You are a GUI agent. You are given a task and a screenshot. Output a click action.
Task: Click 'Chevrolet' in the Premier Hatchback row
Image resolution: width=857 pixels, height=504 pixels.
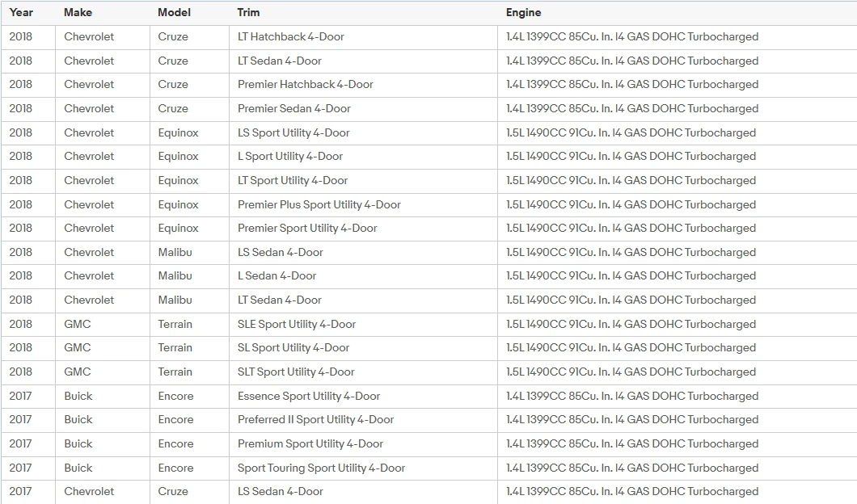tap(89, 84)
